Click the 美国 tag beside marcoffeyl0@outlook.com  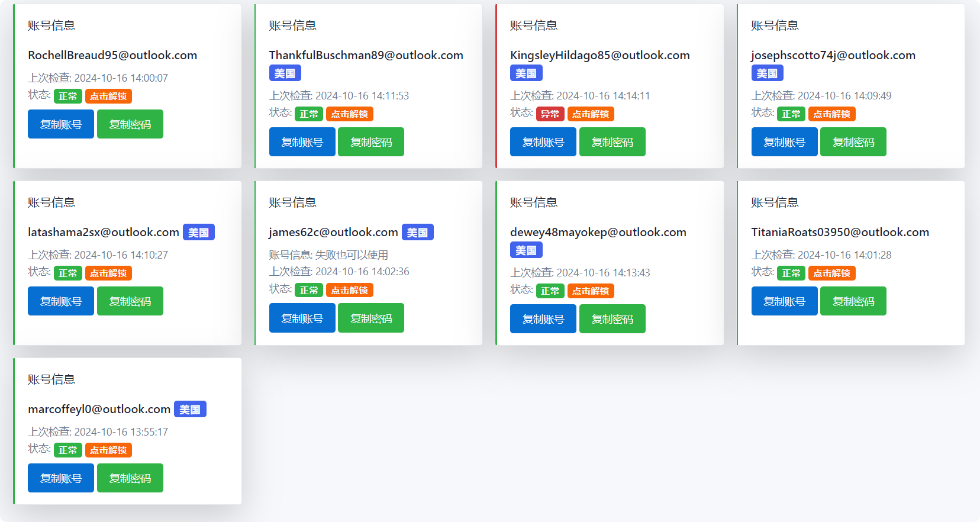[x=190, y=410]
